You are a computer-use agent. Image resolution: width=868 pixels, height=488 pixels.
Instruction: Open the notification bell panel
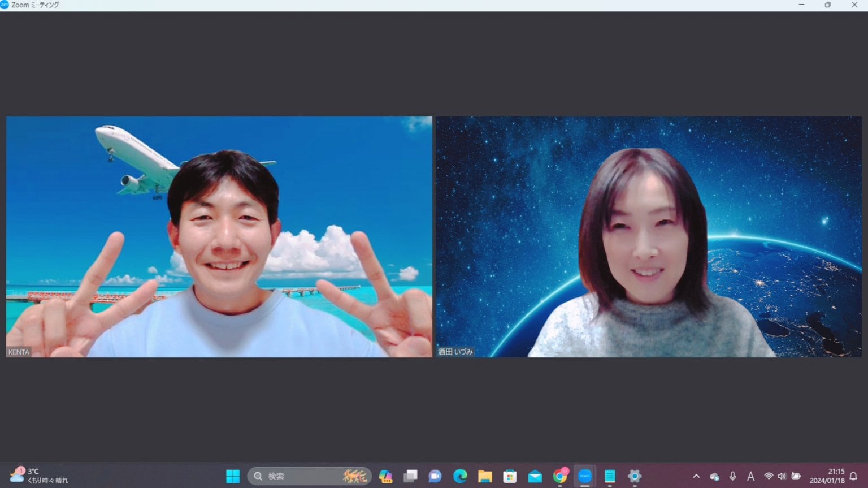pos(853,476)
